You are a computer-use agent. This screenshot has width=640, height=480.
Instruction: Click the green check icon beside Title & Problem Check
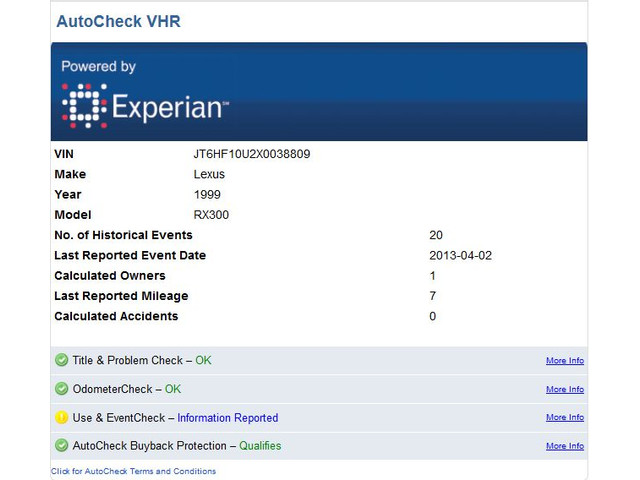62,361
